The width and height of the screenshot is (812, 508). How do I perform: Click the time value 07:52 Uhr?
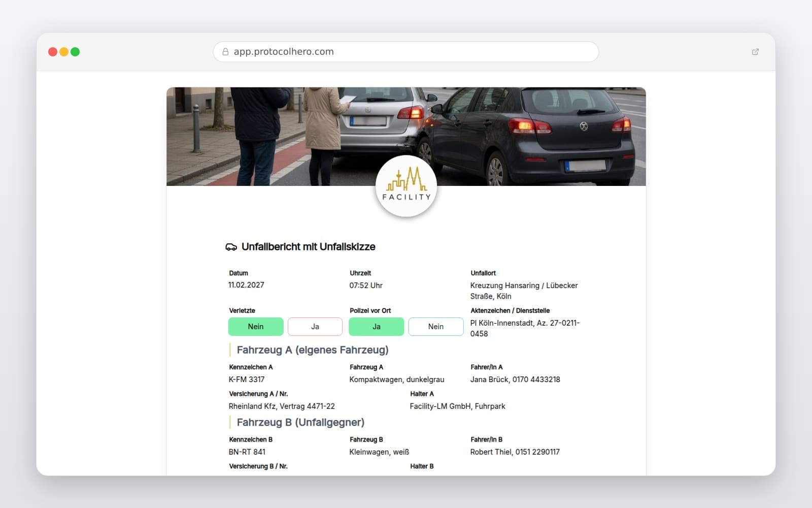[366, 285]
